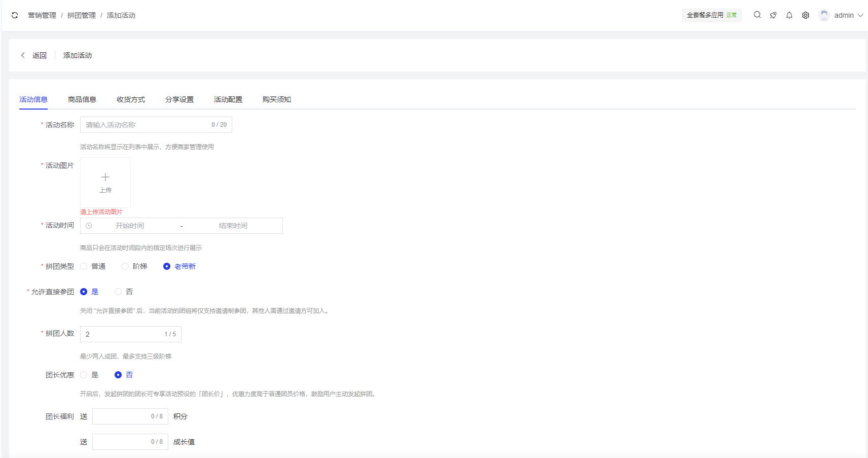Expand the admin account dropdown arrow
Screen dimensions: 868x458
coord(860,15)
